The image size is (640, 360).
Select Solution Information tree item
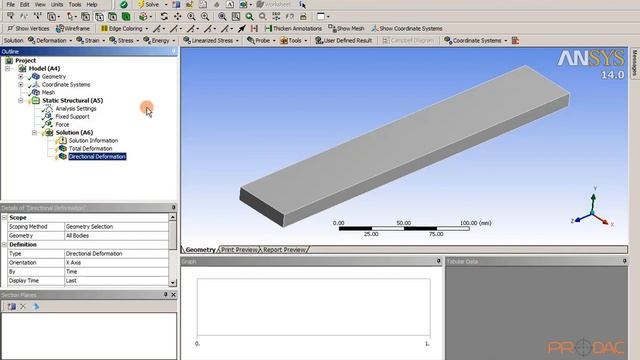[93, 140]
